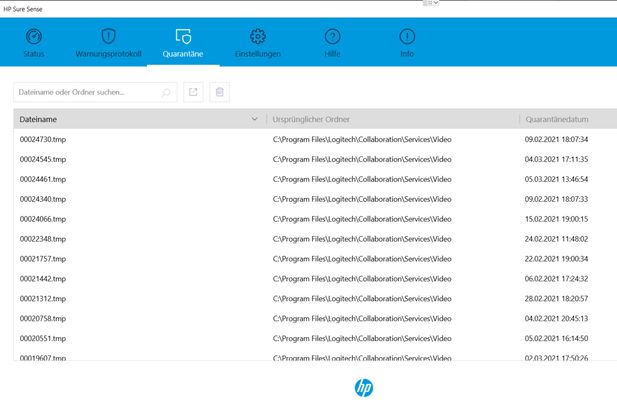Click date 04.02.2021 20:45:13
The height and width of the screenshot is (407, 617).
(556, 318)
